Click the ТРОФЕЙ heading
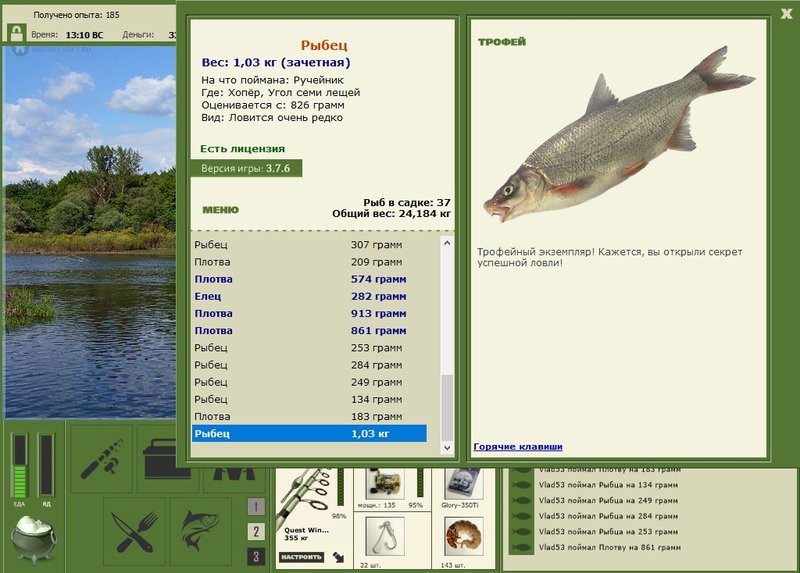 point(502,42)
